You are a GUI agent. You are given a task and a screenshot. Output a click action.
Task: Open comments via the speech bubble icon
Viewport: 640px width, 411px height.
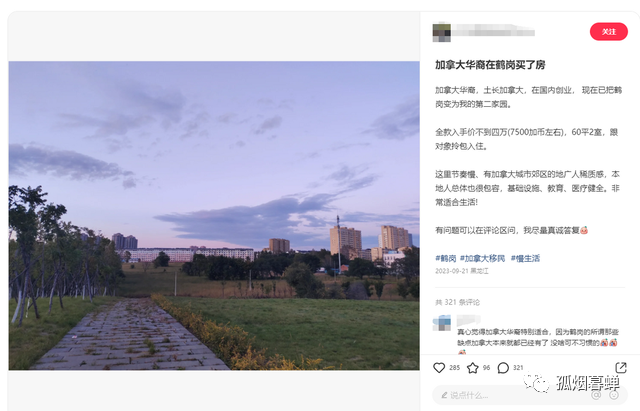pos(503,368)
